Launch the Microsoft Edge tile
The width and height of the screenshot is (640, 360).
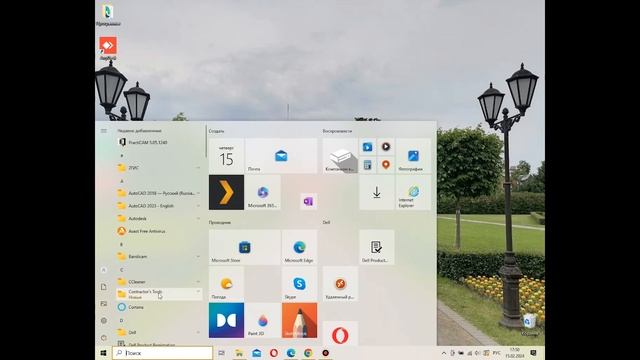tap(299, 247)
